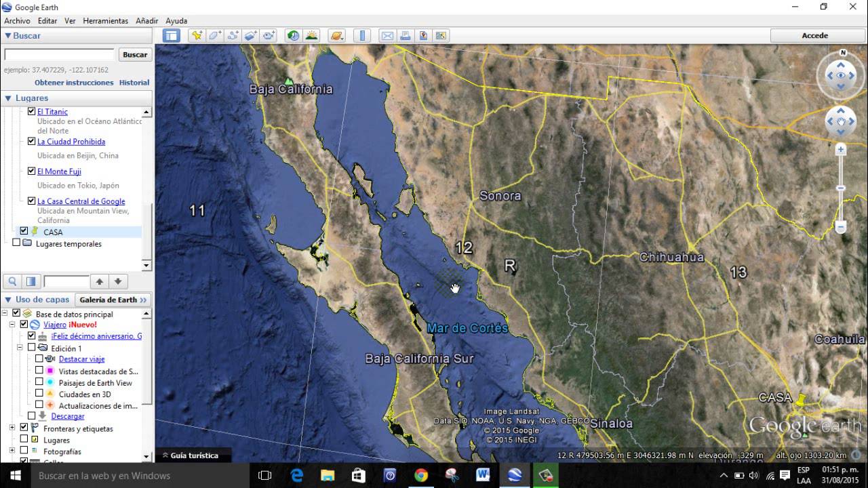868x488 pixels.
Task: Open the Añadir menu
Action: pos(147,21)
